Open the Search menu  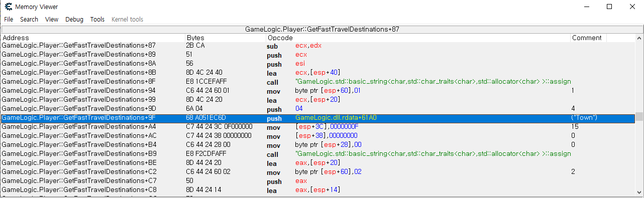29,19
